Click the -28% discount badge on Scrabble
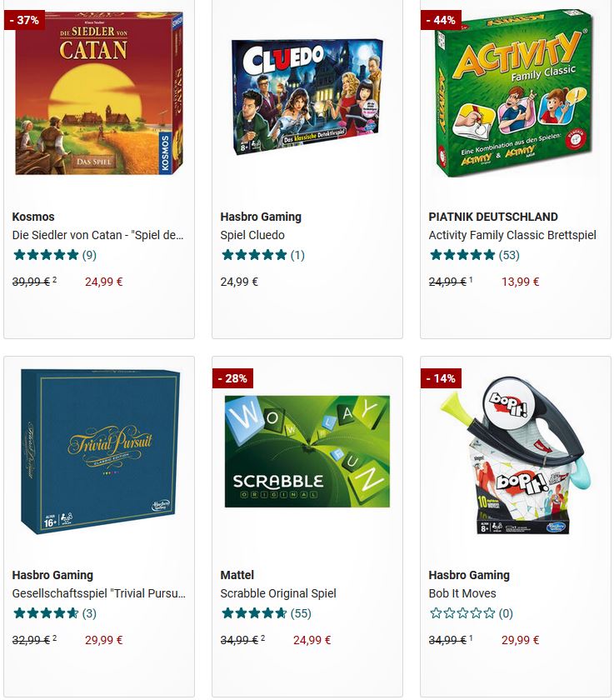This screenshot has height=700, width=614. (232, 378)
